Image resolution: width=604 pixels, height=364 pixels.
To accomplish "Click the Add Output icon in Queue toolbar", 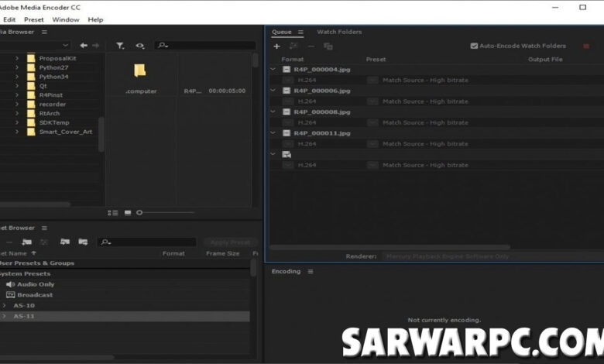I will [293, 46].
